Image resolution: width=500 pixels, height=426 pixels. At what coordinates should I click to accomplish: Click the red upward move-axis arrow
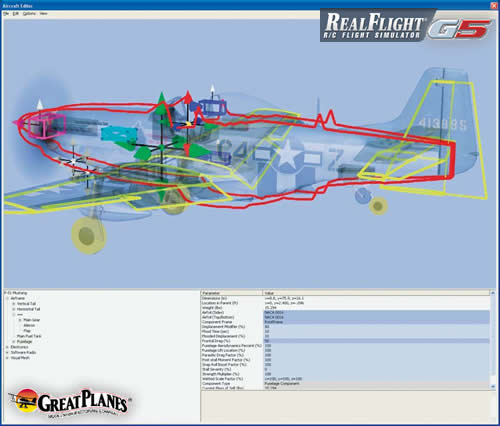188,97
